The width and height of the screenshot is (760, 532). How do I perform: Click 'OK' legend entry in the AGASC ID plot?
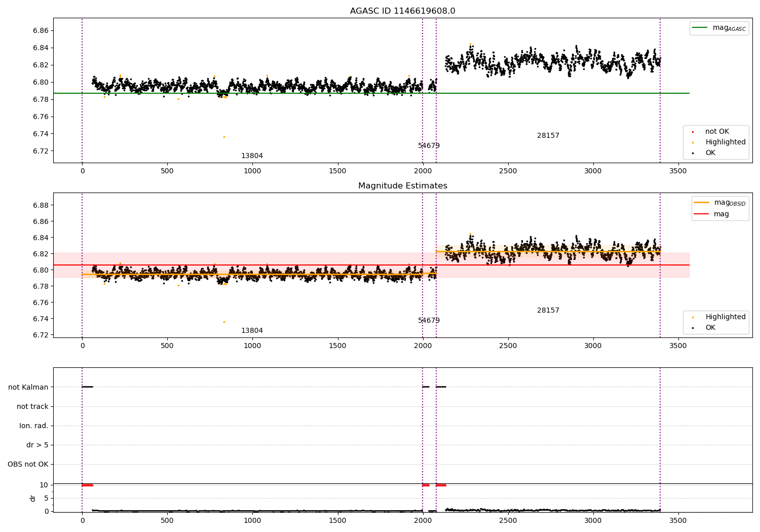tap(710, 153)
